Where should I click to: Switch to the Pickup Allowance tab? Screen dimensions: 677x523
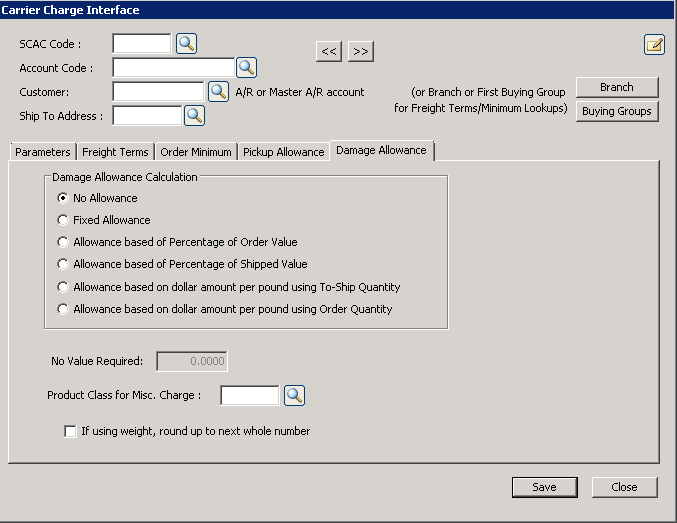[x=283, y=152]
